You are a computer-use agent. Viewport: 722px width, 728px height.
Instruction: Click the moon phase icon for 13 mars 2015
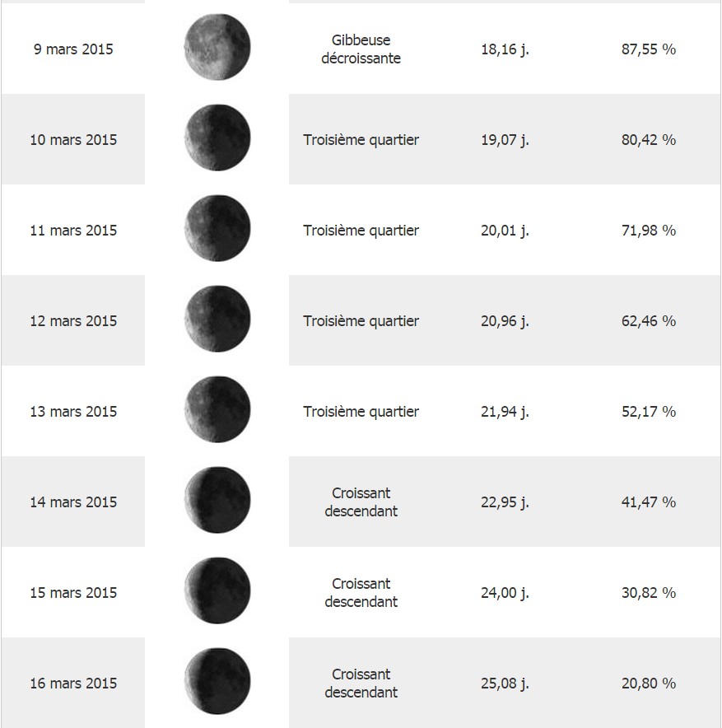217,410
